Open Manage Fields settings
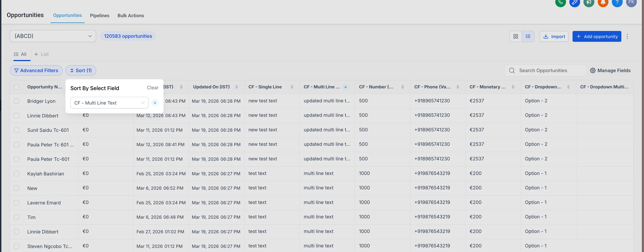 (610, 70)
